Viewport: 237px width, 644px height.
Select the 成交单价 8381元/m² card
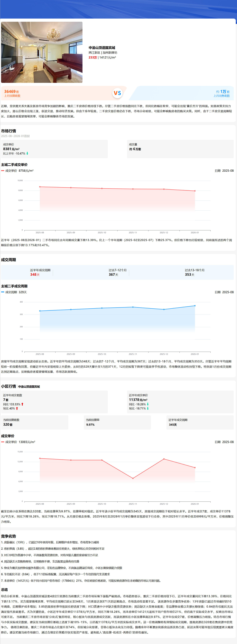pos(54,149)
